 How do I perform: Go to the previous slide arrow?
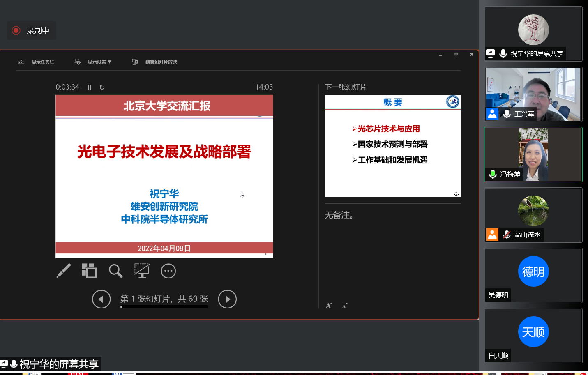click(101, 299)
